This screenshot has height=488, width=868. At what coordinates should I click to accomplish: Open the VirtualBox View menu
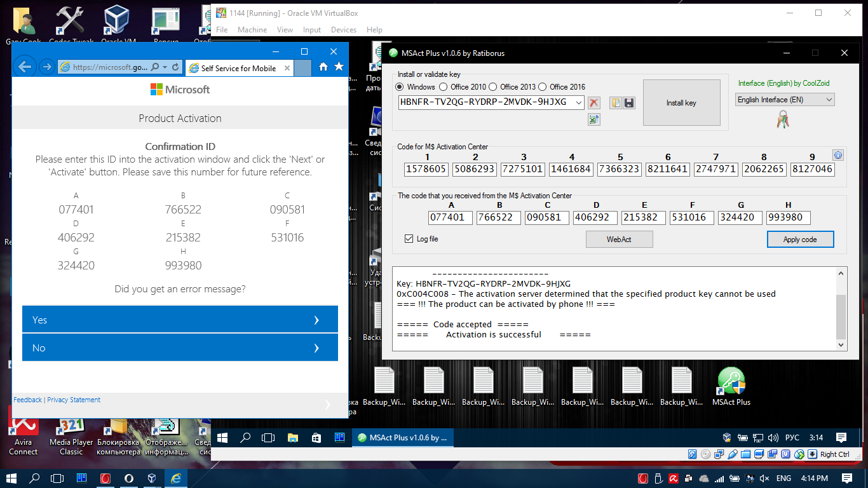coord(285,30)
